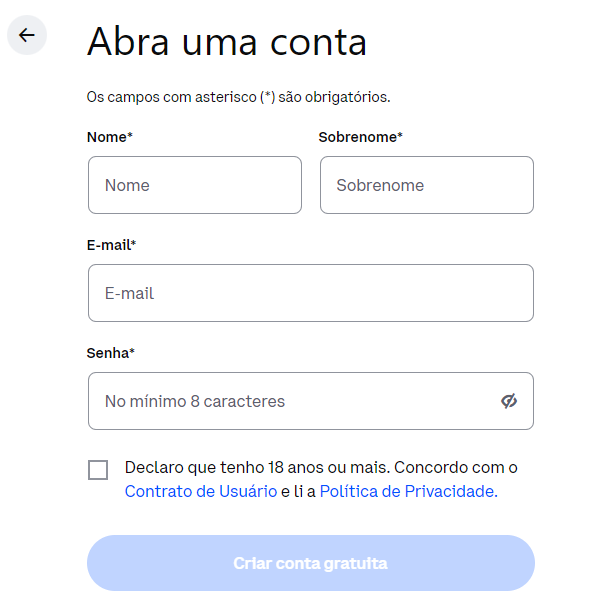This screenshot has height=592, width=591.
Task: Click the Abra uma conta heading
Action: tap(227, 41)
